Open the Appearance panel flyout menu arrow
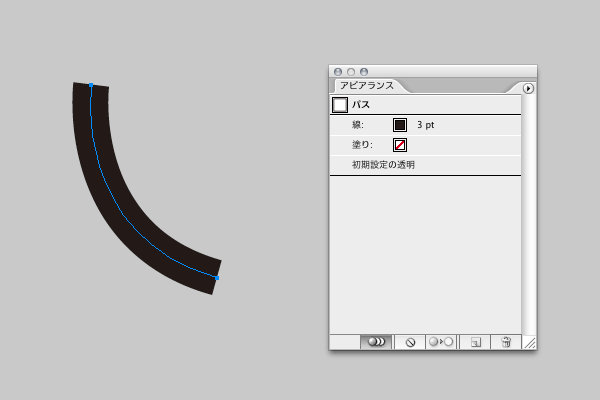600x400 pixels. [x=528, y=88]
